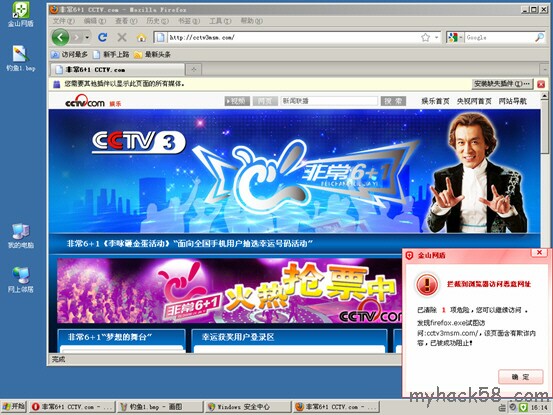
Task: Close the 金山网盾 warning popup
Action: [x=540, y=252]
